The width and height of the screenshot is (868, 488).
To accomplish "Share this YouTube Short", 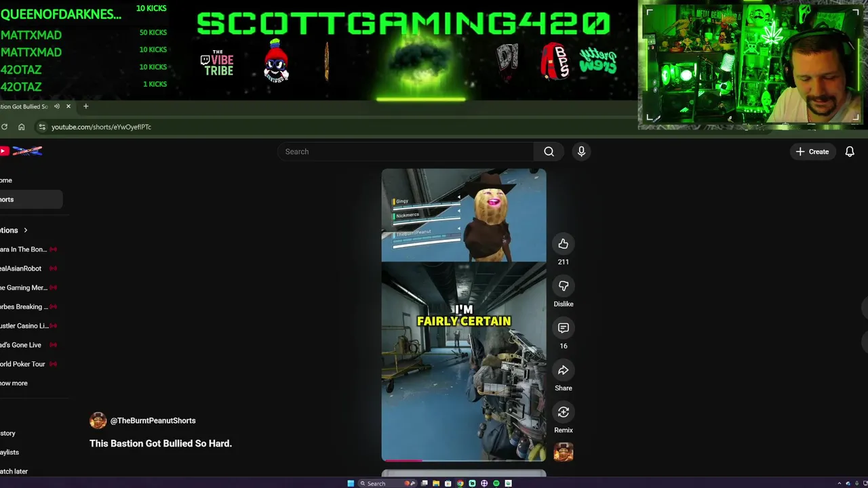I will coord(563,370).
